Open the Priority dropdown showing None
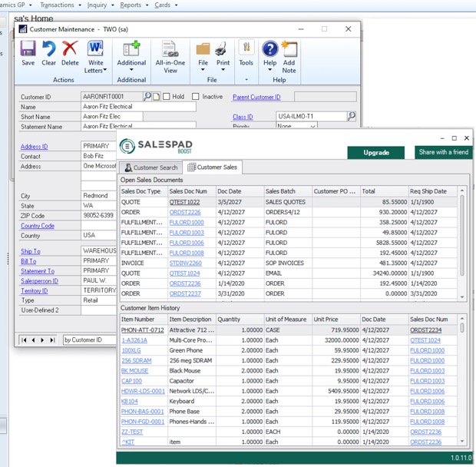 click(x=296, y=126)
